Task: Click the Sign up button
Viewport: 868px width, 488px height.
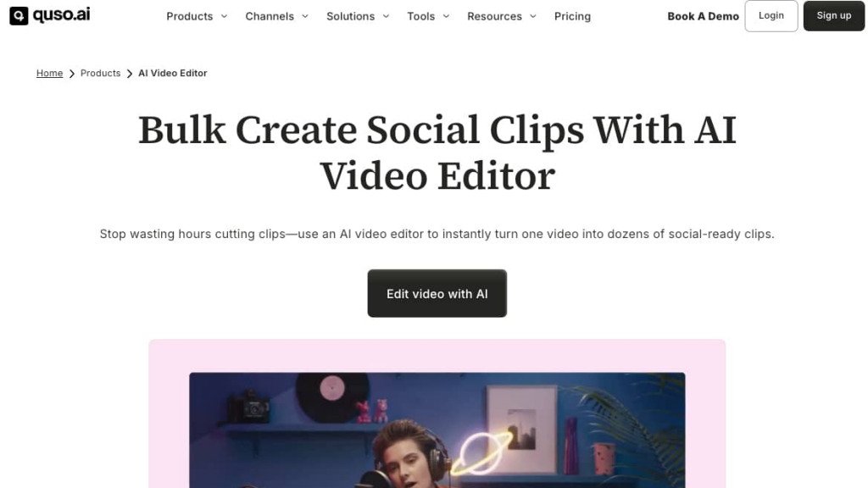Action: coord(834,16)
